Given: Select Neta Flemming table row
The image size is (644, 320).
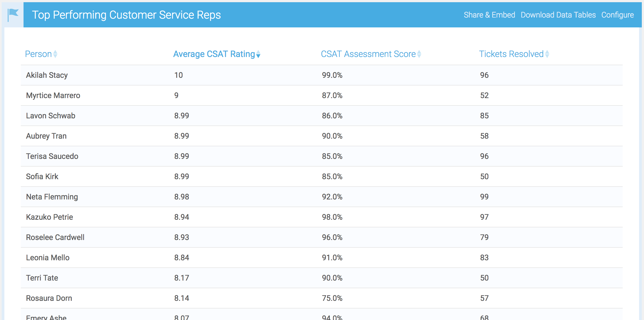Looking at the screenshot, I should 52,197.
